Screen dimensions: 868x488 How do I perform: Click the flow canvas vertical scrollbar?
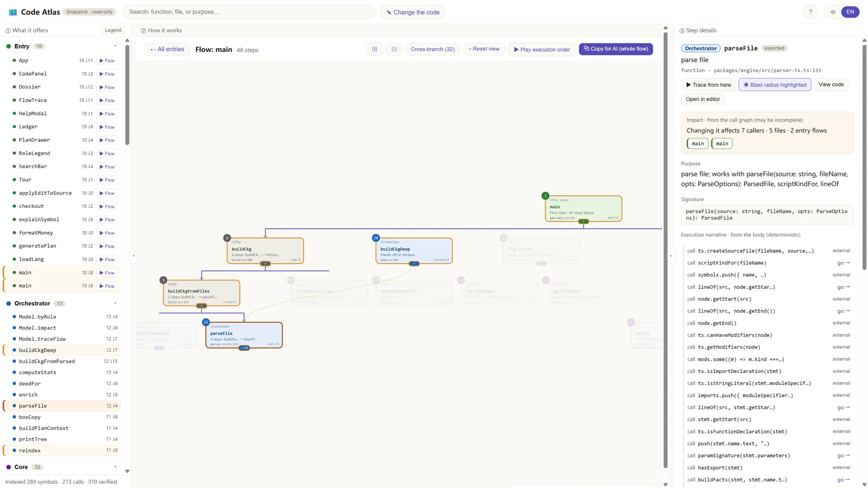point(665,249)
